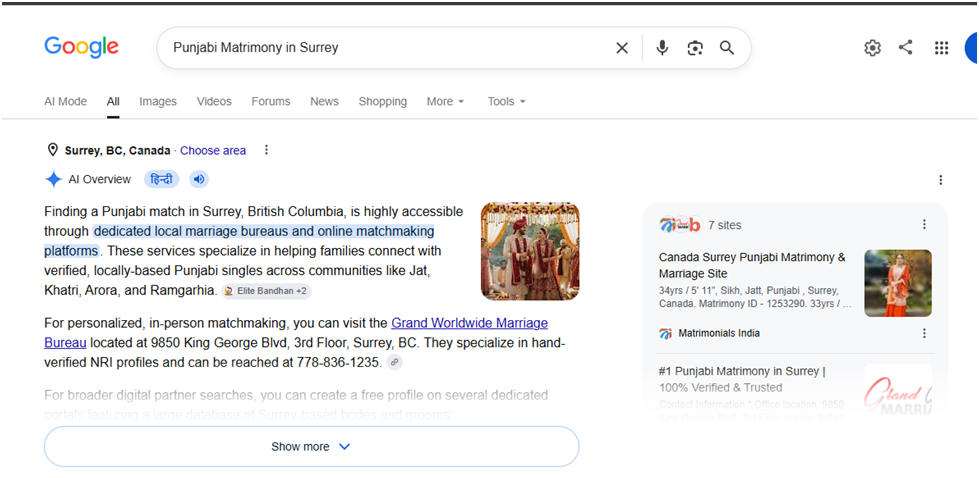979x478 pixels.
Task: Start voice search with microphone icon
Action: click(x=662, y=48)
